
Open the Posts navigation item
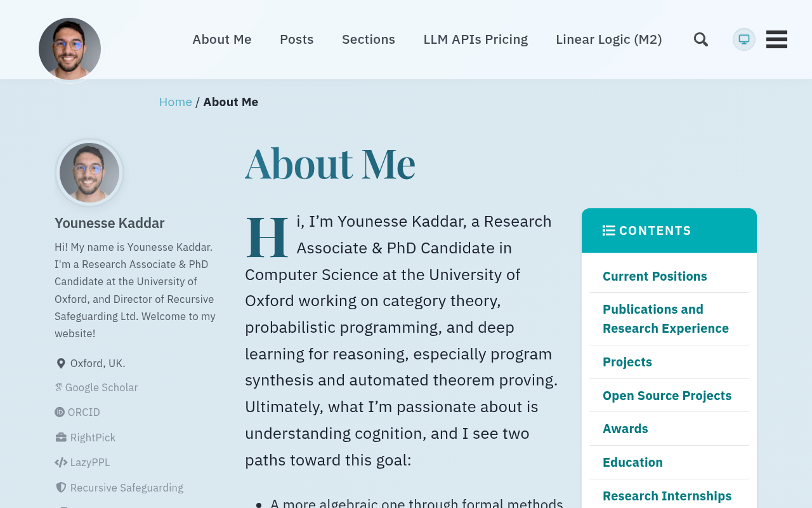[x=297, y=39]
